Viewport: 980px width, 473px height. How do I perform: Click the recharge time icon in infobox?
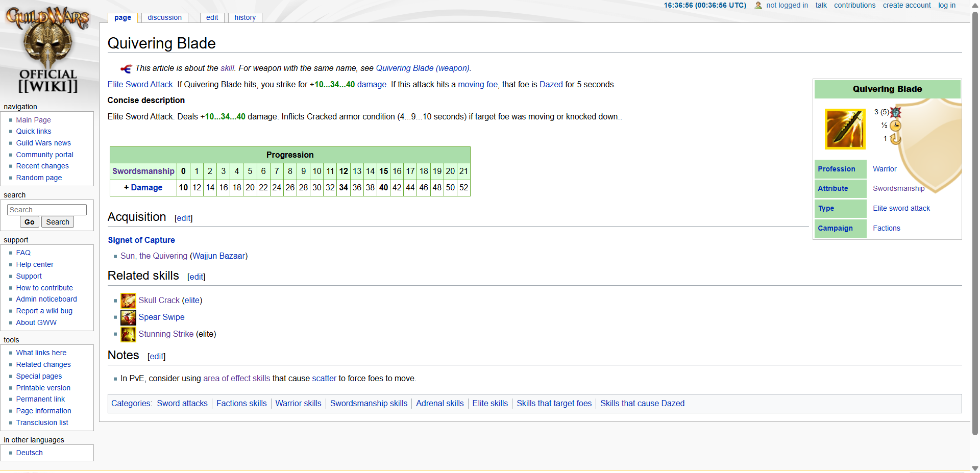[896, 139]
